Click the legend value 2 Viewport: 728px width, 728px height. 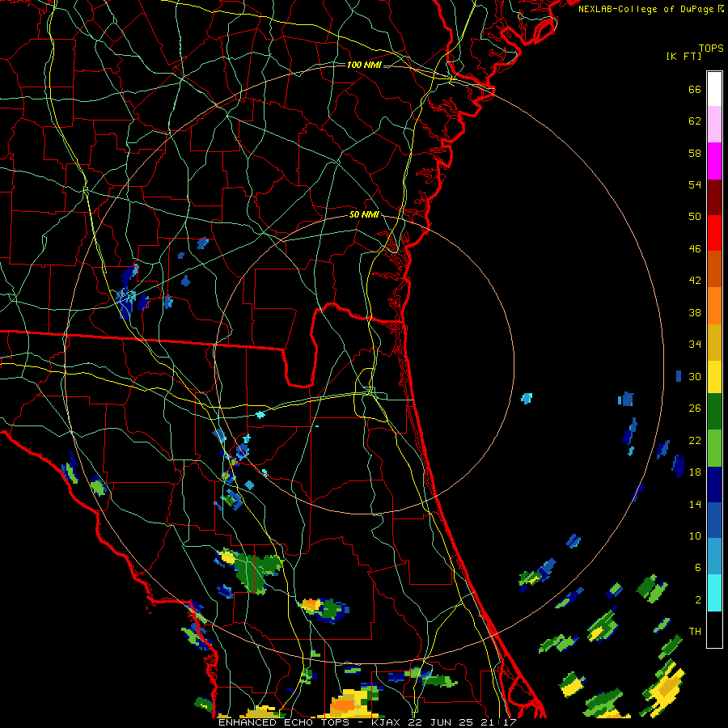(x=698, y=600)
